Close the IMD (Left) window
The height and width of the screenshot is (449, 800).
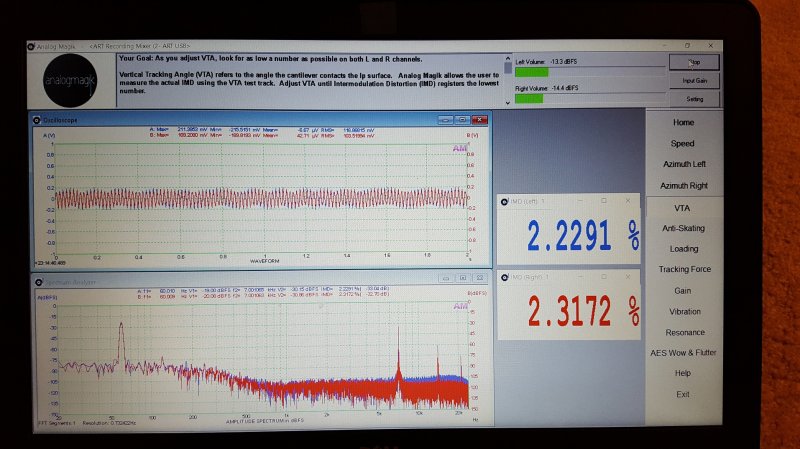[x=628, y=201]
